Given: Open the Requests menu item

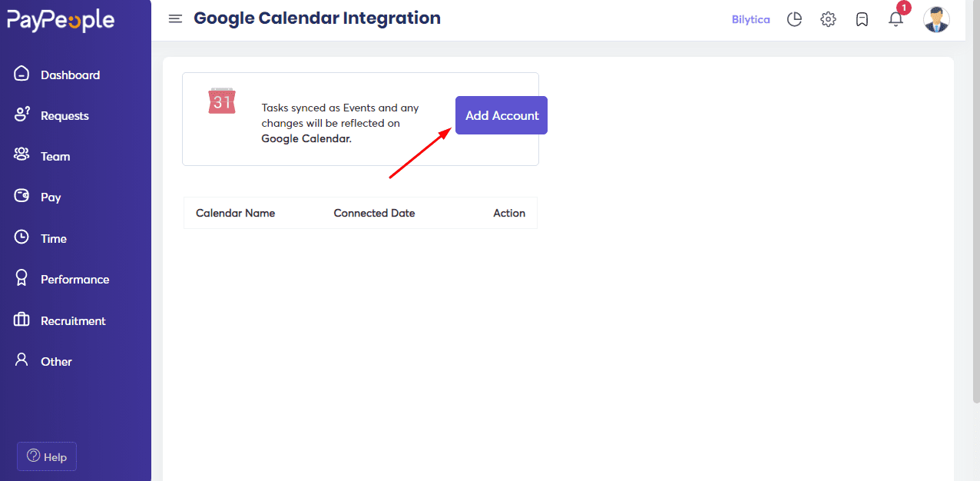Looking at the screenshot, I should [x=65, y=116].
